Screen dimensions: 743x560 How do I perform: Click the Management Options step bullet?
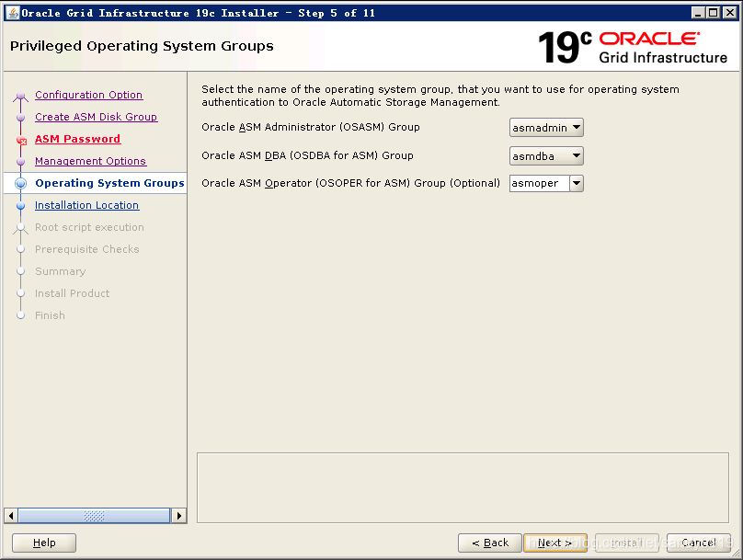pyautogui.click(x=20, y=162)
